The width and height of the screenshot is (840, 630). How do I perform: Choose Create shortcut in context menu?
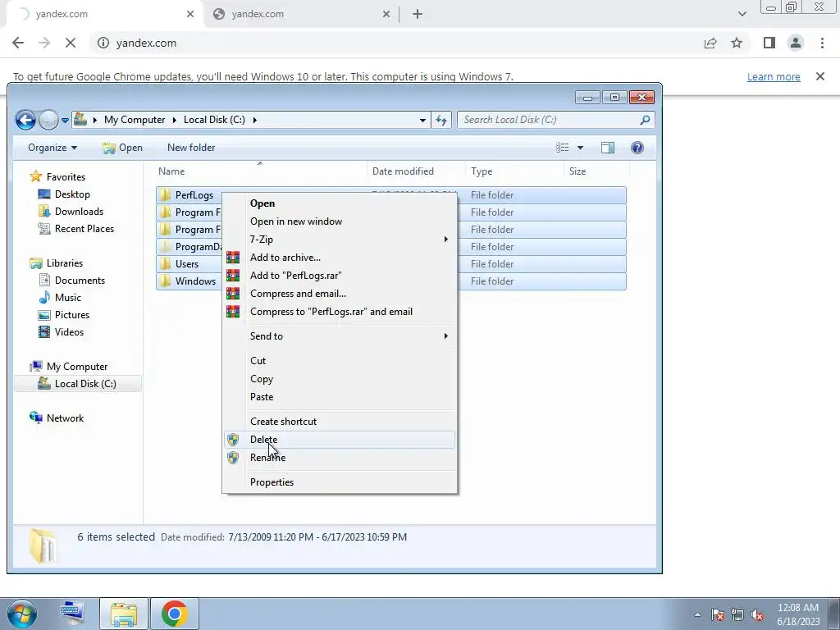(340, 421)
